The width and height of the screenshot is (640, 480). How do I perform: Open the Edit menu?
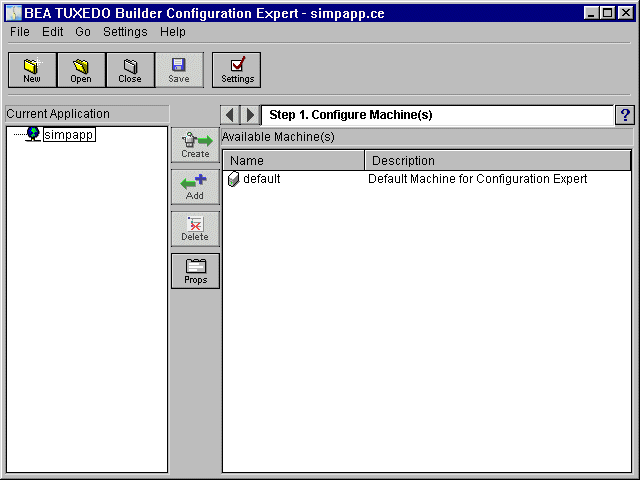pyautogui.click(x=53, y=31)
